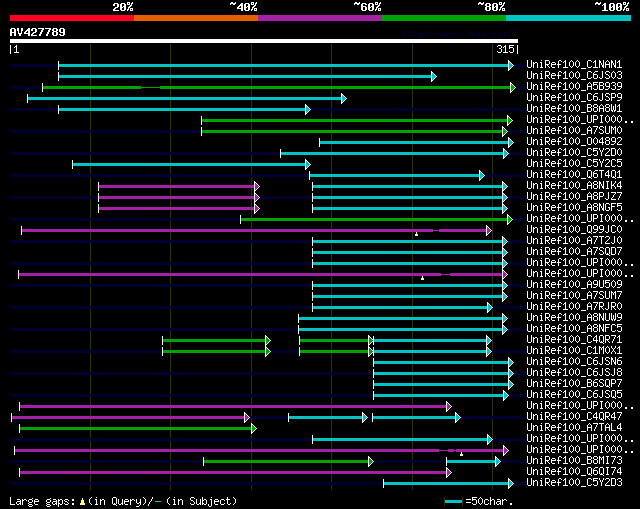
Task: Select the UniRef100_A7SQD7 label
Action: tap(574, 252)
